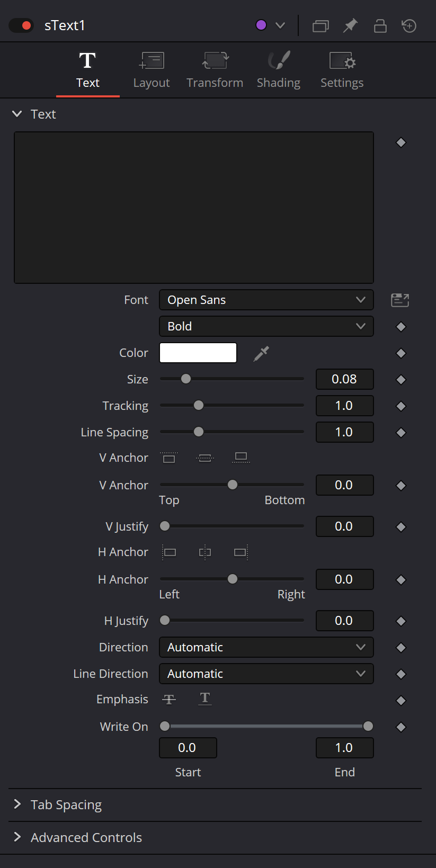Viewport: 436px width, 868px height.
Task: Switch to the Text tab
Action: point(88,70)
